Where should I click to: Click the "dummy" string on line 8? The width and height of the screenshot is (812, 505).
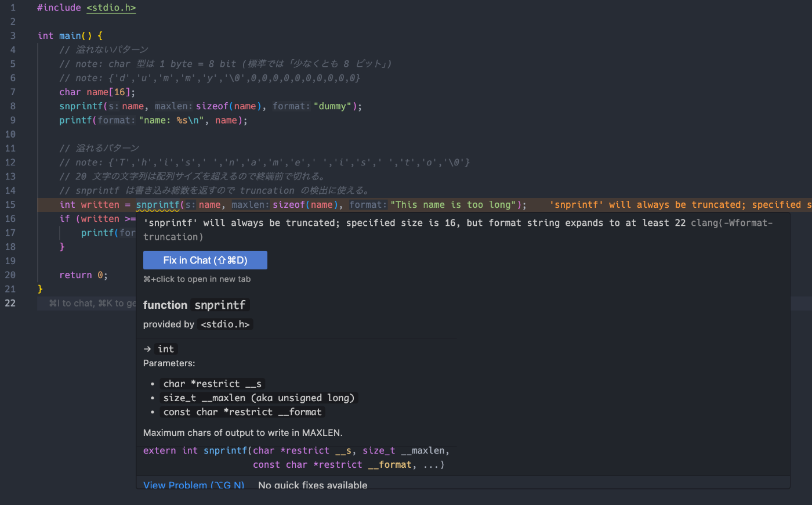tap(332, 106)
